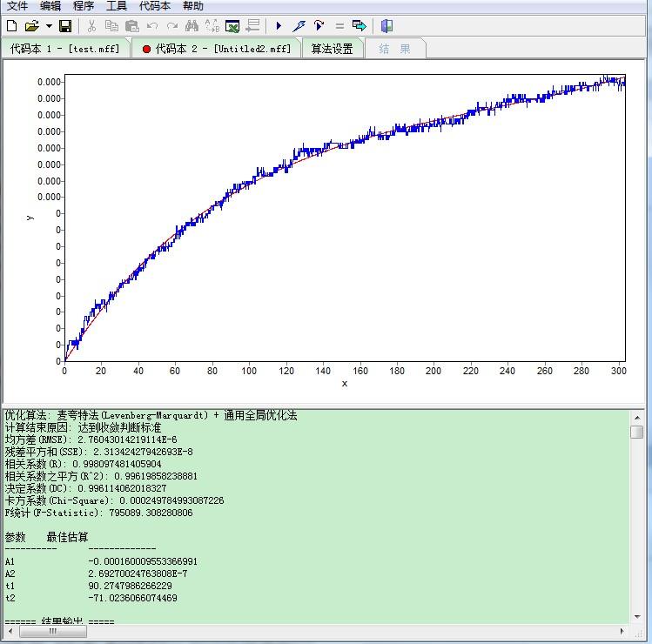Click the exit door icon
652x644 pixels.
tap(386, 26)
